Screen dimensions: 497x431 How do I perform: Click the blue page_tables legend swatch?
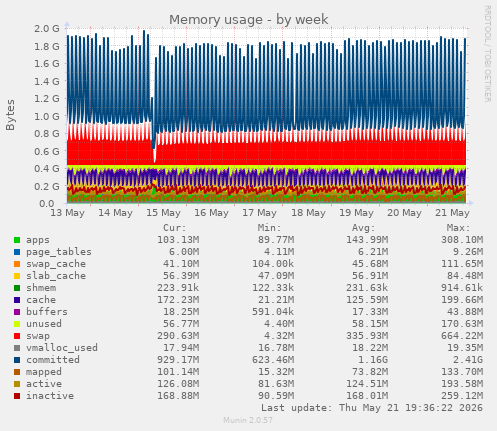tap(17, 252)
